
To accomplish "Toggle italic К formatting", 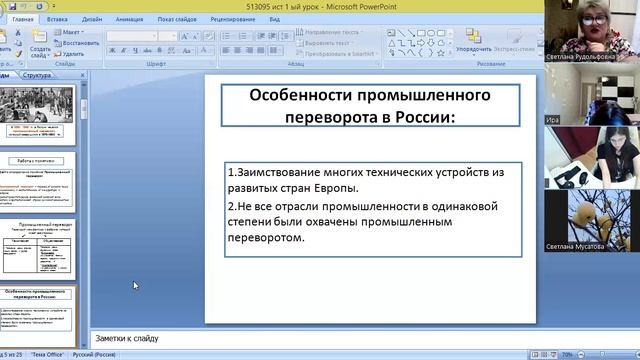I will point(124,51).
